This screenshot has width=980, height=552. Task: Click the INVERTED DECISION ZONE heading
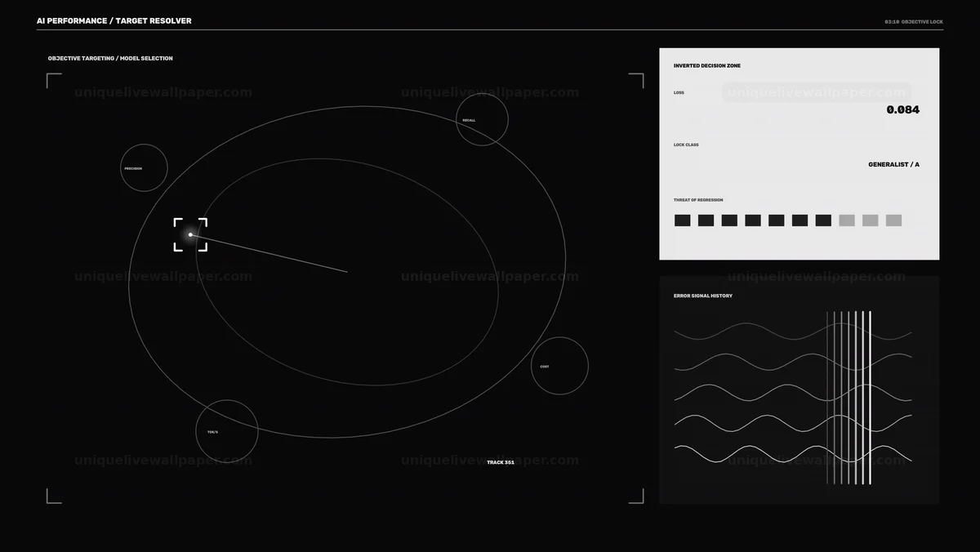707,65
